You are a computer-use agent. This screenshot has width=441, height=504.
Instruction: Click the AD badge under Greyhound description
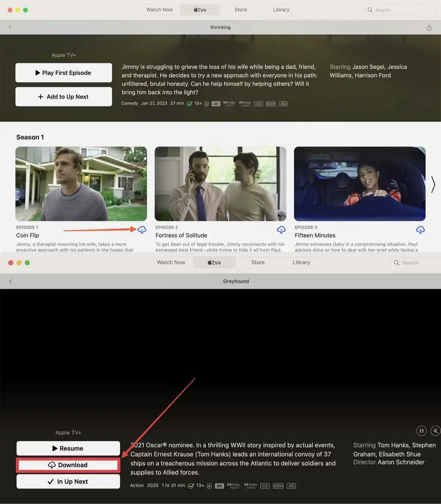291,486
